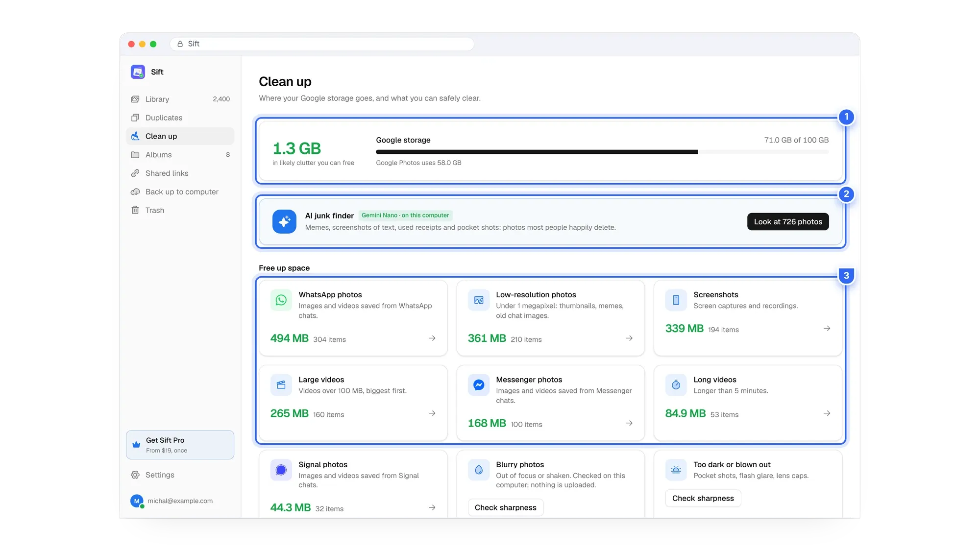Open Screenshots category via its arrow
Image resolution: width=980 pixels, height=551 pixels.
827,329
